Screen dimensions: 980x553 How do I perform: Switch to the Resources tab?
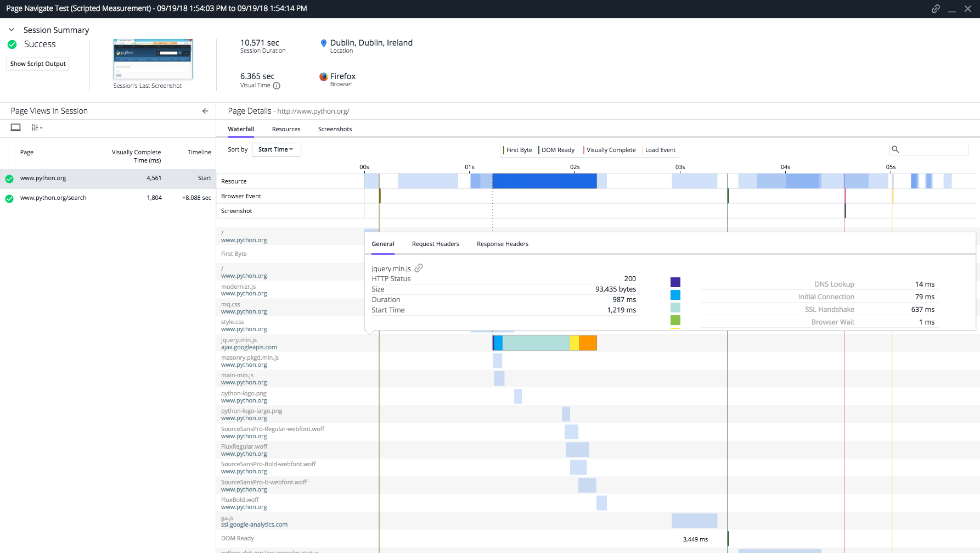286,129
